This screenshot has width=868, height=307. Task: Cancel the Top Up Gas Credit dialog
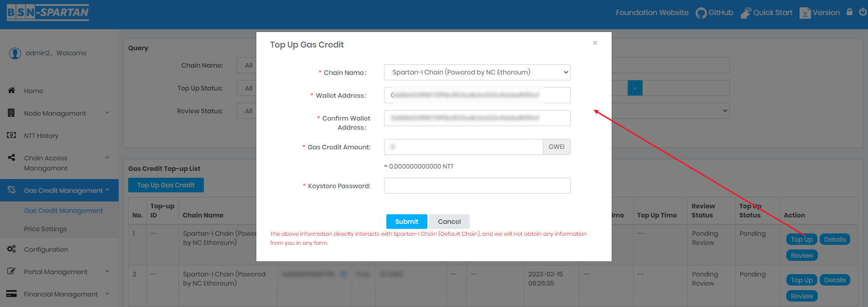click(x=449, y=222)
